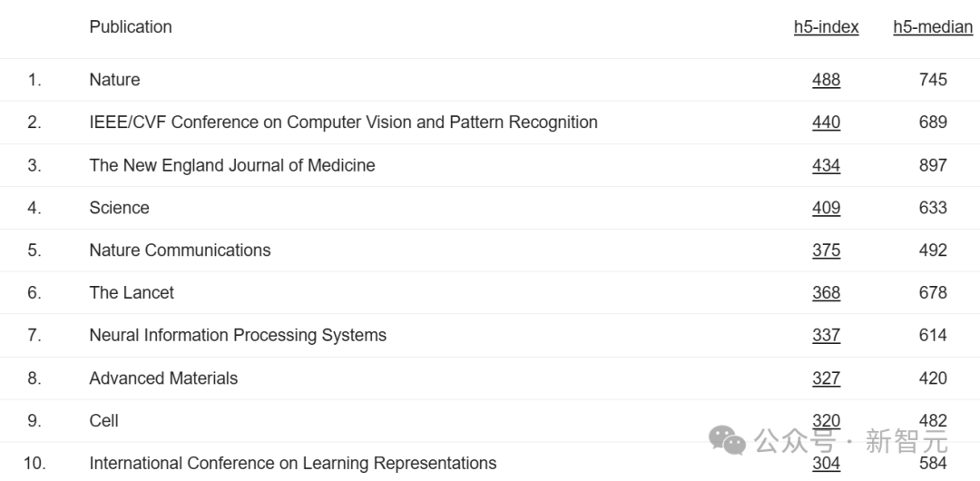Click the WeChat logo icon in watermark
The height and width of the screenshot is (481, 980).
pyautogui.click(x=727, y=440)
